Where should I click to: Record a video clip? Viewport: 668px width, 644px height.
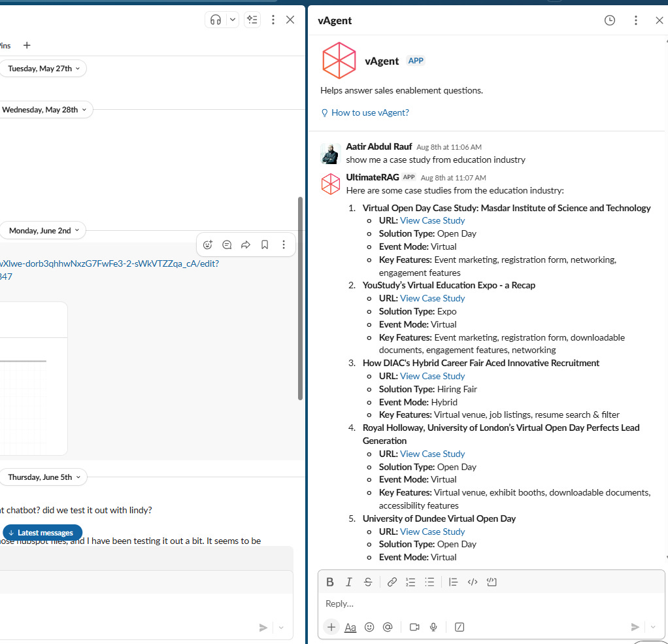click(414, 627)
